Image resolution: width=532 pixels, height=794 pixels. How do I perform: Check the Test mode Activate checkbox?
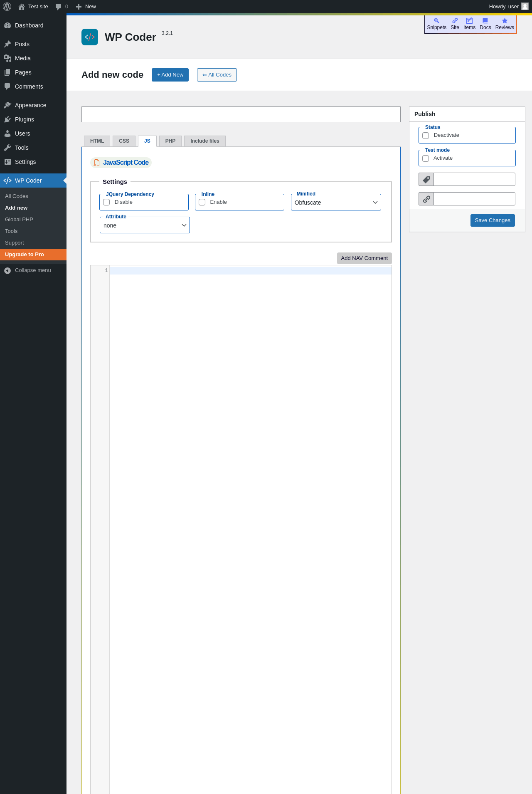click(426, 158)
